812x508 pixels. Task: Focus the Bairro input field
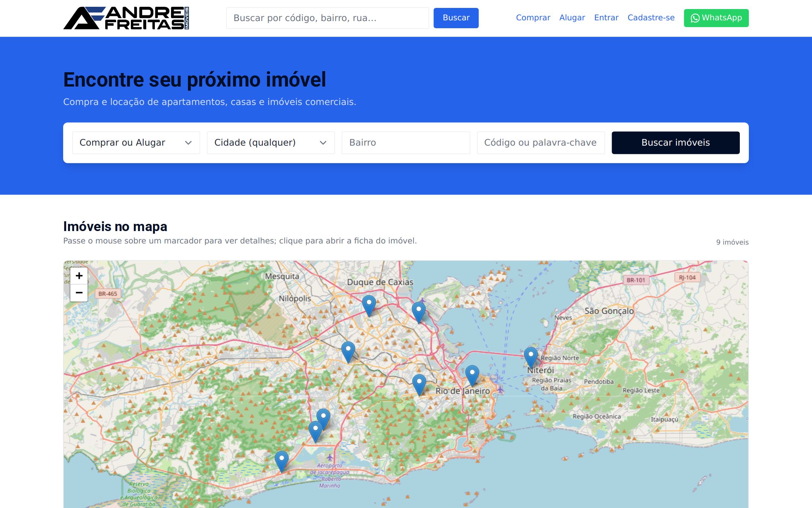406,143
